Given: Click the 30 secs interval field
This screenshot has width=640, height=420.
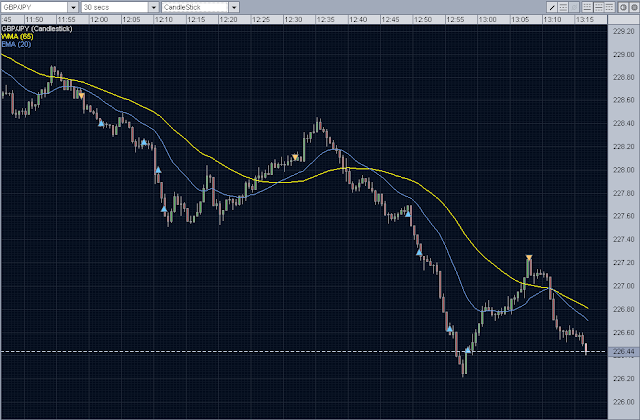Looking at the screenshot, I should (115, 7).
